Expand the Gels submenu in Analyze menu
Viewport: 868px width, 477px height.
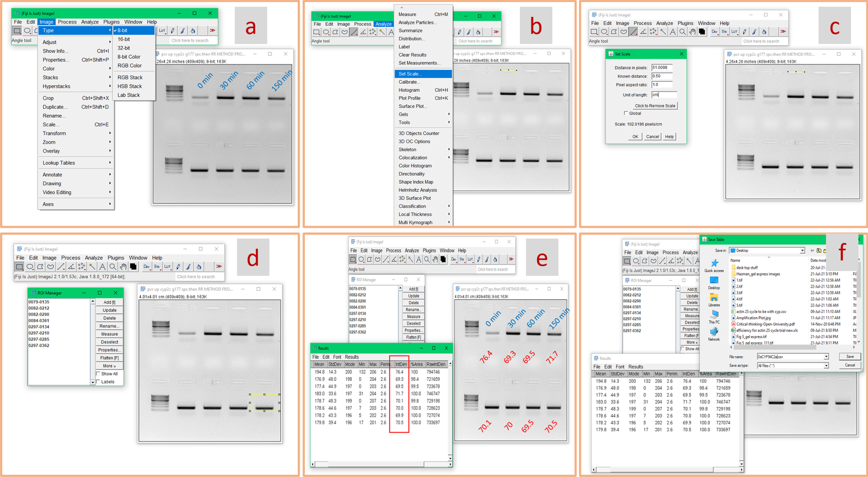(423, 114)
